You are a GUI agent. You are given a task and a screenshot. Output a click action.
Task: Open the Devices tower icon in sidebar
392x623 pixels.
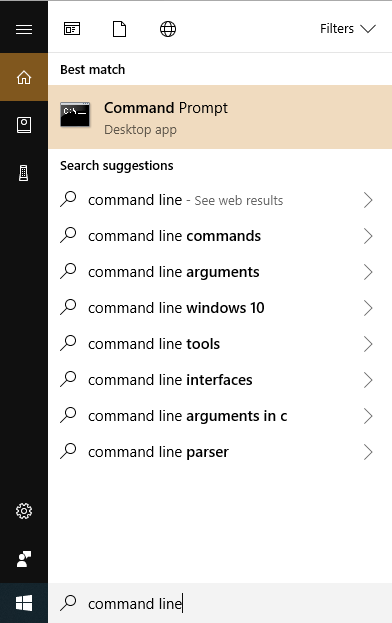tap(24, 173)
